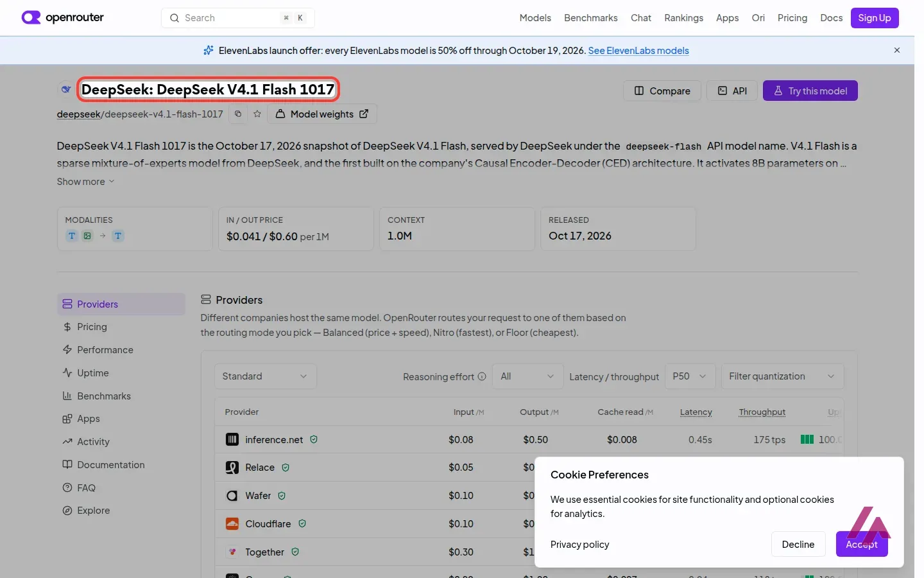This screenshot has height=578, width=924.
Task: Click the Relace provider logo
Action: pos(232,468)
